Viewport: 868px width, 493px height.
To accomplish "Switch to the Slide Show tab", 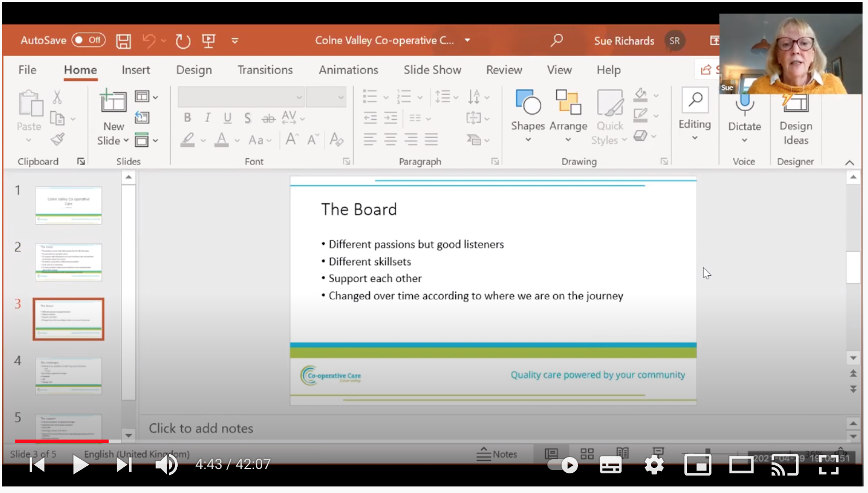I will (x=432, y=70).
